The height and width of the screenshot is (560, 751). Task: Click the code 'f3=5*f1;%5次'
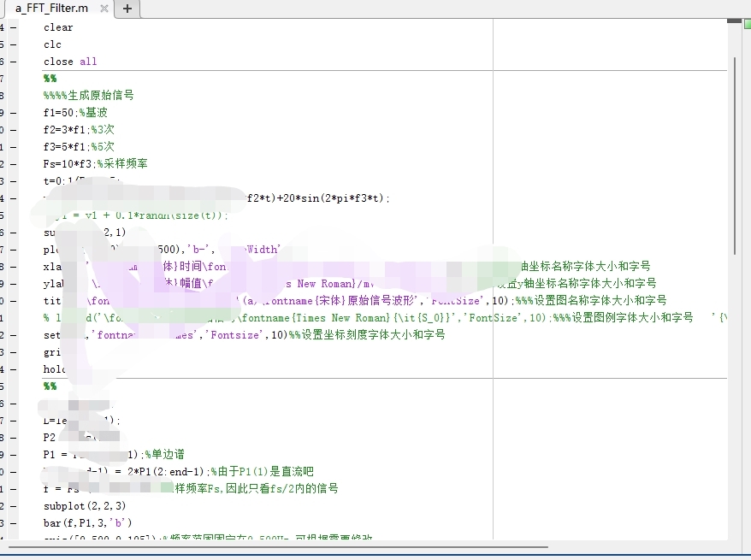(x=79, y=147)
